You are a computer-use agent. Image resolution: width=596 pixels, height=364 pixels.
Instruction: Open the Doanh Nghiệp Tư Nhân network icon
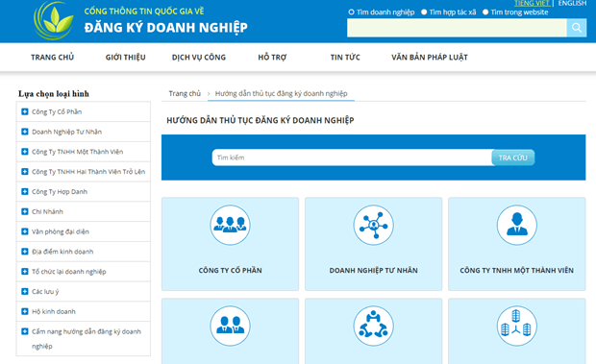click(x=373, y=225)
